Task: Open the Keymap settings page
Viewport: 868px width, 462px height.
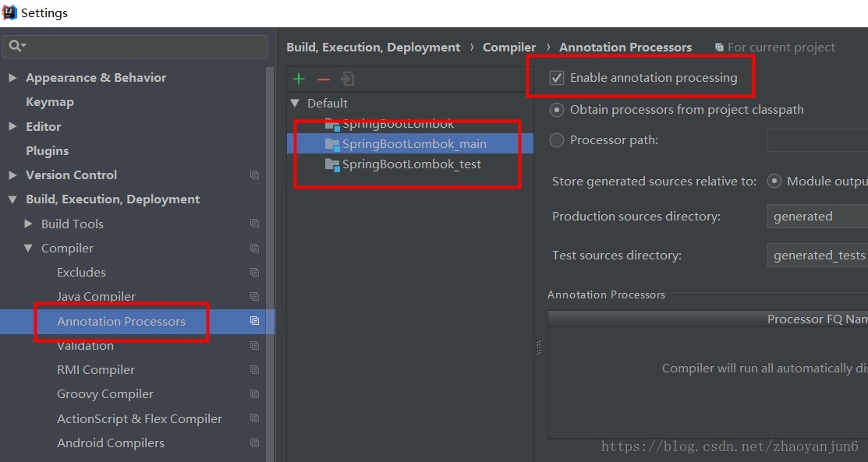Action: coord(49,102)
